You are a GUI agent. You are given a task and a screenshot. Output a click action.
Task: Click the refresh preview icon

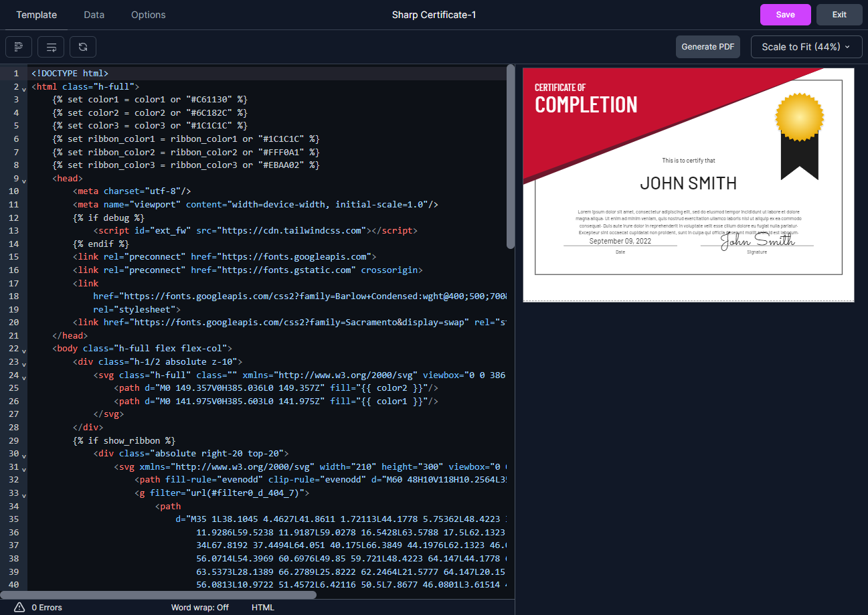[82, 46]
